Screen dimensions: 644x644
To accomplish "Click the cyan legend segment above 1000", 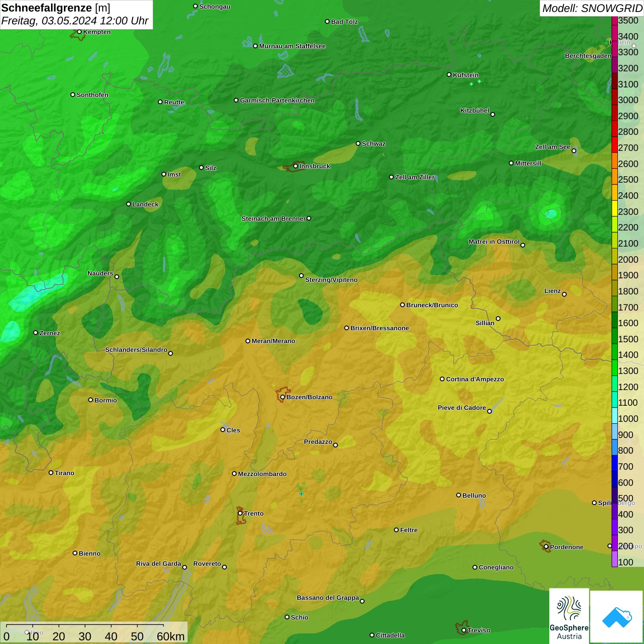I will tap(615, 415).
